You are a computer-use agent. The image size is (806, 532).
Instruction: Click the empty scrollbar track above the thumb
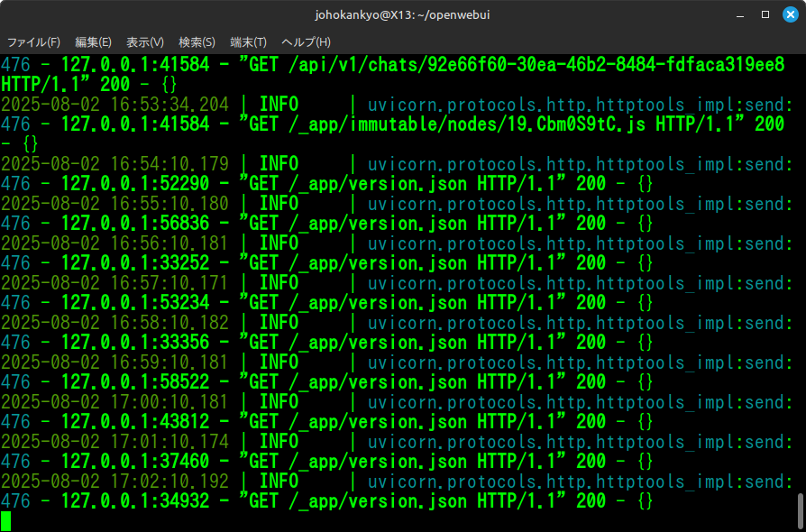pos(801,271)
